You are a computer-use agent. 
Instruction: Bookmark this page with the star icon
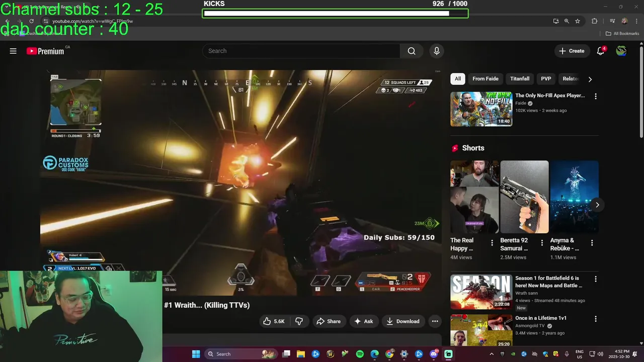[578, 21]
